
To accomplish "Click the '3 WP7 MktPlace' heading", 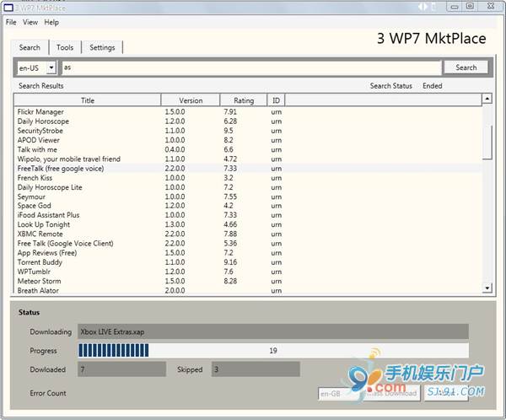I will click(x=432, y=39).
